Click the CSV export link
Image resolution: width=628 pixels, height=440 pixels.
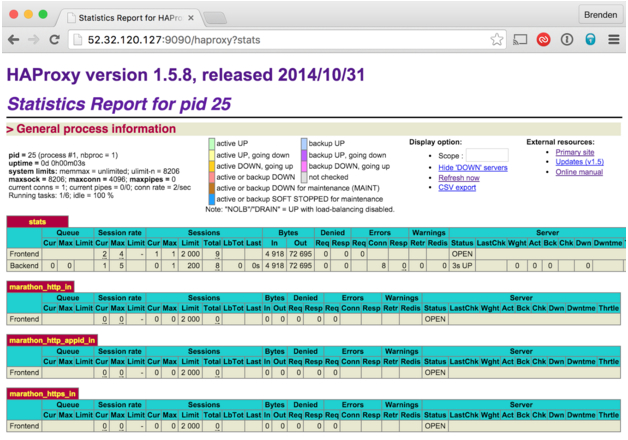457,187
